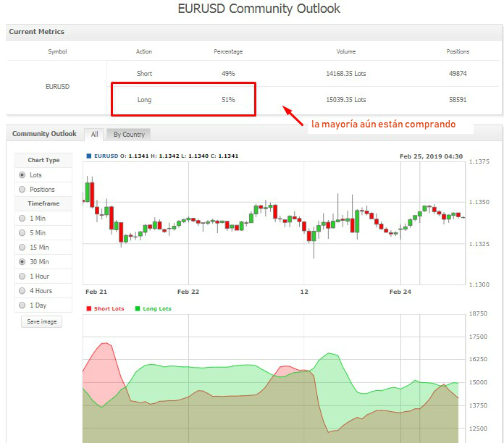Set the timeframe to 1 Day
This screenshot has width=504, height=443.
tap(22, 305)
